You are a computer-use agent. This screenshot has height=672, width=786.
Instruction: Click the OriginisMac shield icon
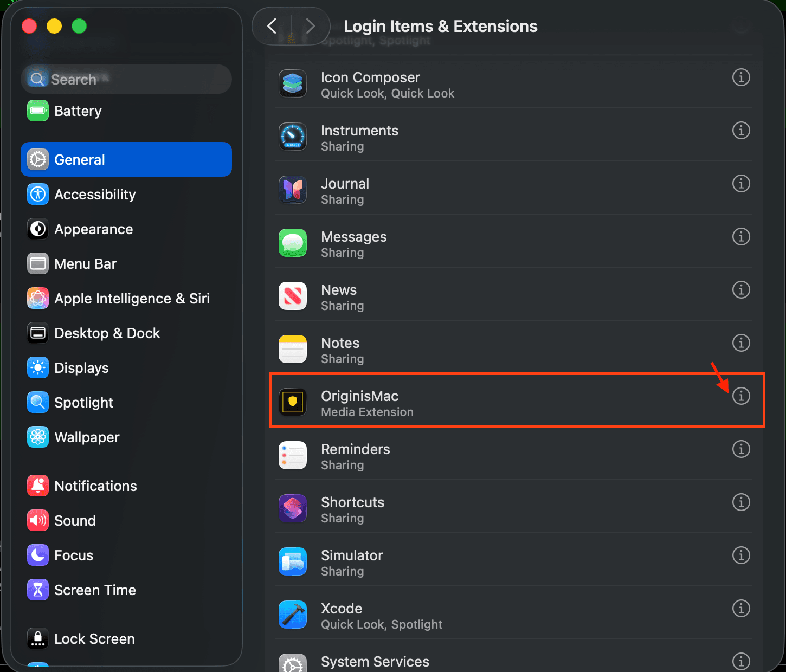tap(292, 402)
